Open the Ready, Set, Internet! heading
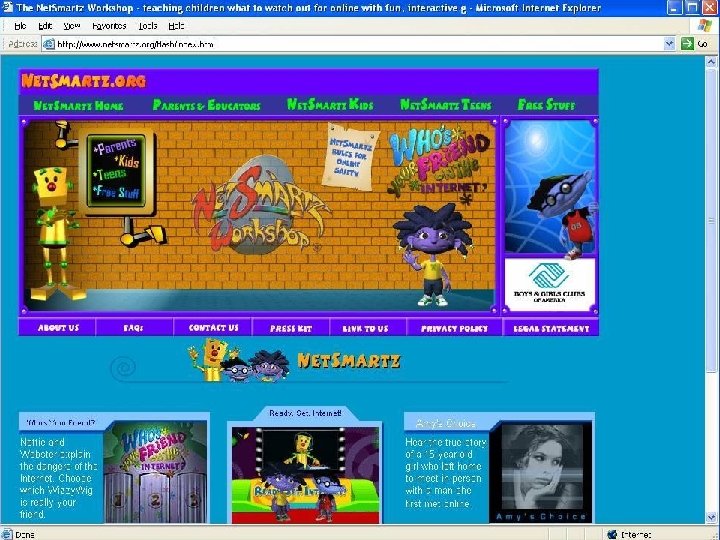Image resolution: width=720 pixels, height=540 pixels. coord(305,413)
